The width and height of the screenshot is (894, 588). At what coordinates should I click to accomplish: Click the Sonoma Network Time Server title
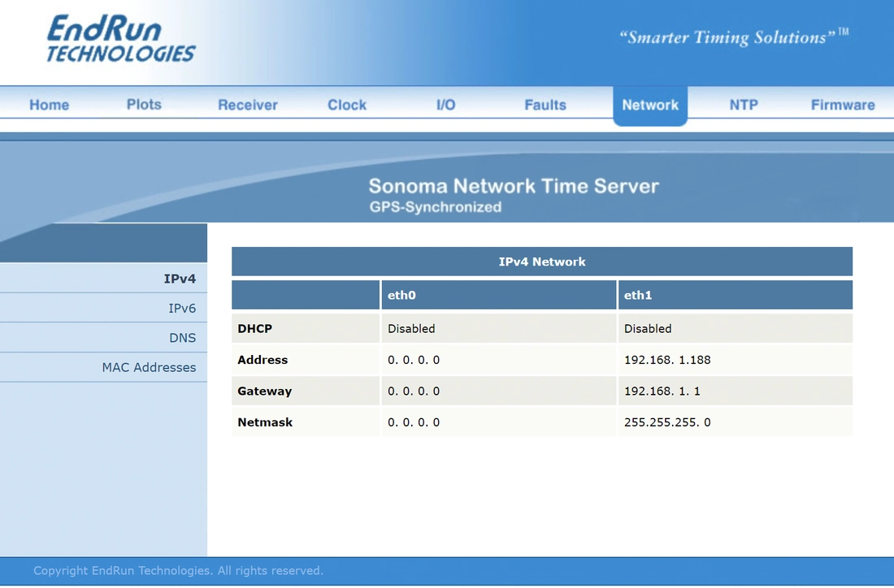pos(514,186)
